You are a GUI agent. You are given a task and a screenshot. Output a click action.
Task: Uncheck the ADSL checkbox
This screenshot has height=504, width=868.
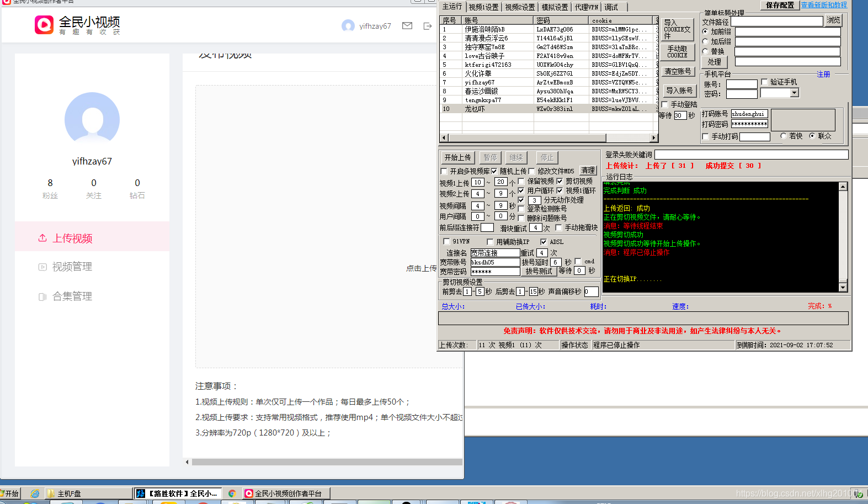tap(544, 242)
